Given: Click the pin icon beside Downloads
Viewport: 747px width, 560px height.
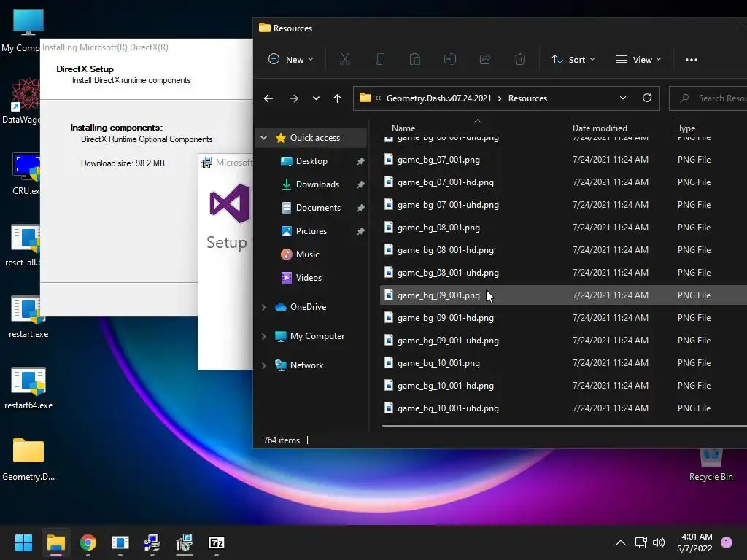Looking at the screenshot, I should point(360,184).
